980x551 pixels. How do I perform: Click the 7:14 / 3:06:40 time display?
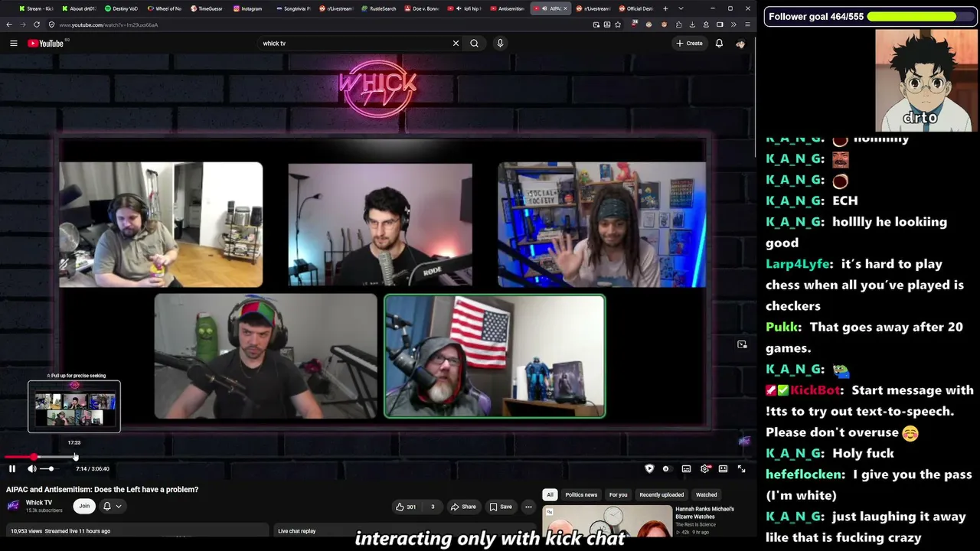pos(93,468)
